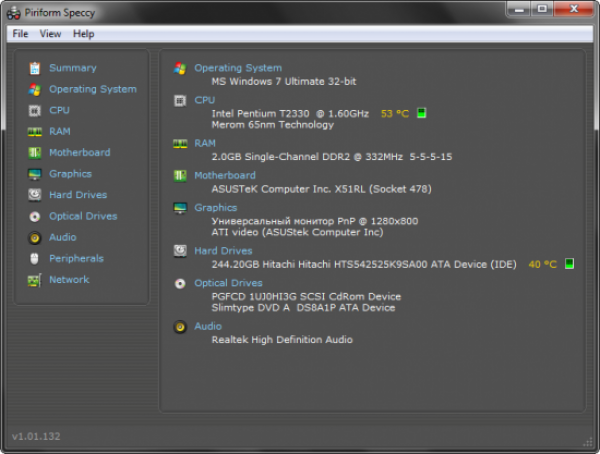Click Intel Pentium T2330 @ 1.60GHz text
Viewport: 600px width, 454px height.
[290, 114]
